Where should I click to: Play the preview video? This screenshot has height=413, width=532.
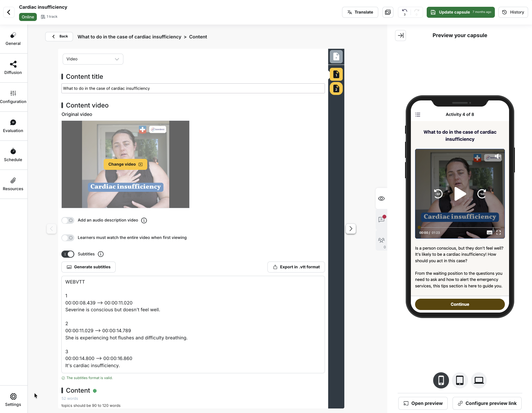(460, 194)
